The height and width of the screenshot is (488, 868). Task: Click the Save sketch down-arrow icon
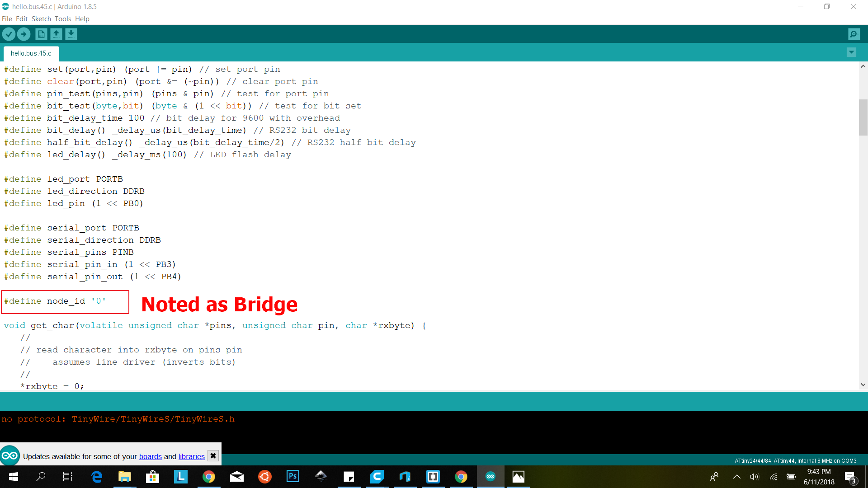[71, 34]
